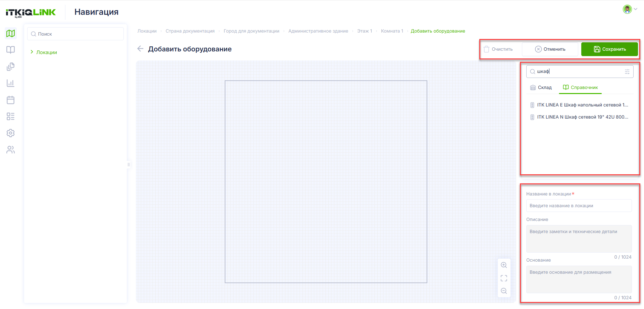Click the Отменить button
Image resolution: width=644 pixels, height=309 pixels.
550,49
